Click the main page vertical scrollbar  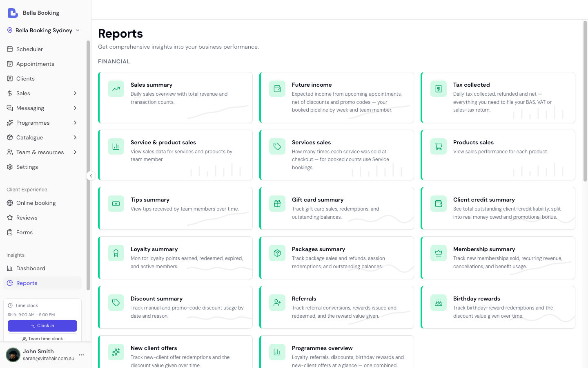[585, 101]
